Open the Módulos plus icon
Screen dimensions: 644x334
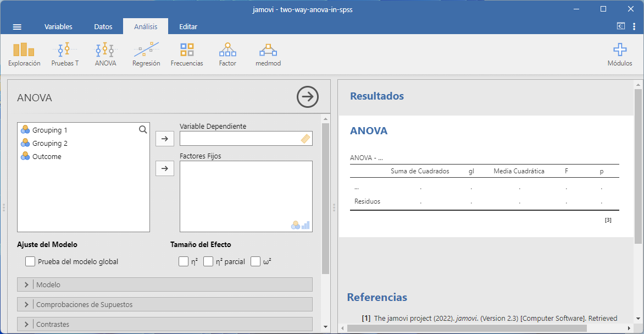pyautogui.click(x=619, y=55)
